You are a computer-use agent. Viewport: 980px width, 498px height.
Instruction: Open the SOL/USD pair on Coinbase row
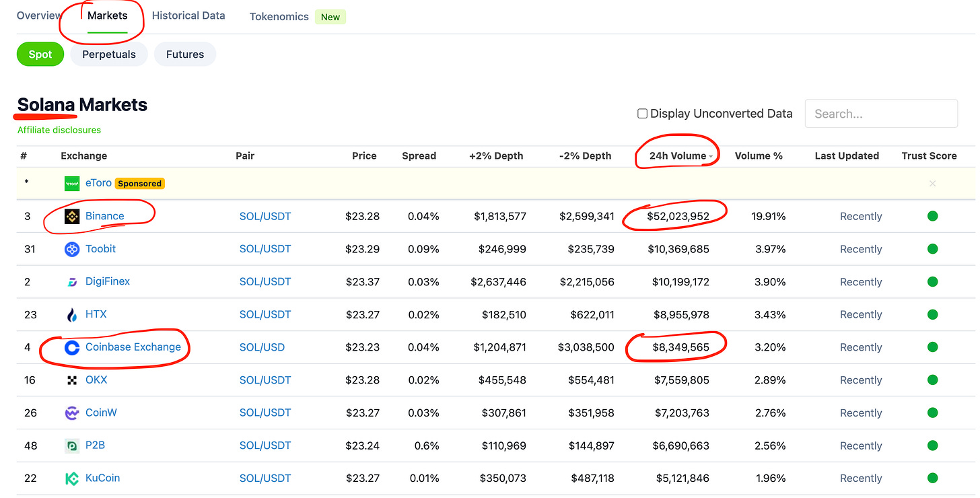coord(262,347)
